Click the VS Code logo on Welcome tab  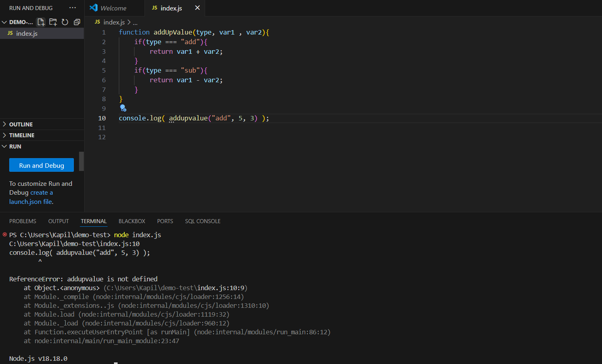pos(94,8)
